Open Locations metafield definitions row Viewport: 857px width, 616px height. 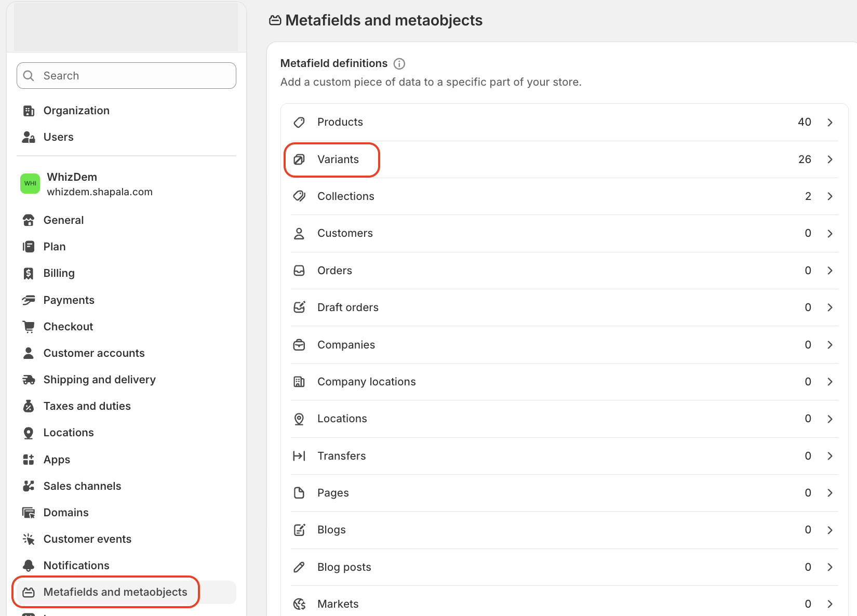click(x=564, y=419)
